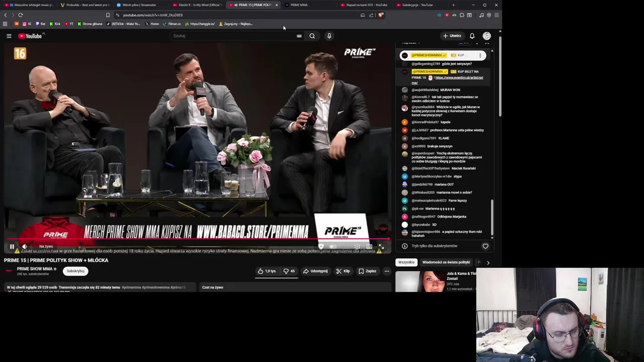Click the search magnifier button

coord(312,36)
